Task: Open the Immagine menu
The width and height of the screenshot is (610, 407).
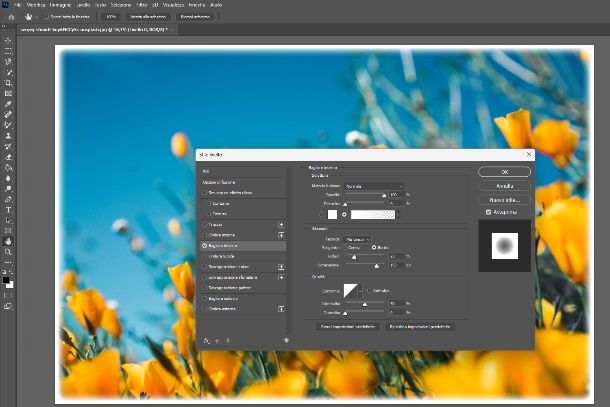Action: pos(60,5)
